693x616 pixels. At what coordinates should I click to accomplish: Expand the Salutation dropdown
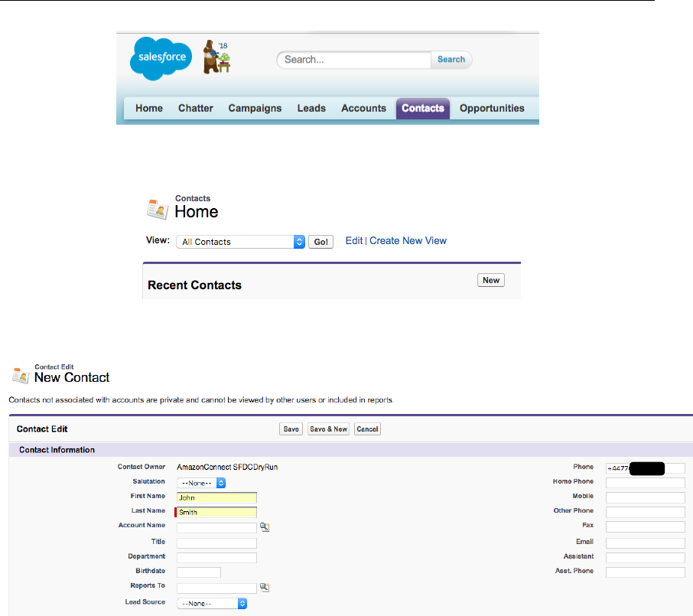click(x=201, y=483)
